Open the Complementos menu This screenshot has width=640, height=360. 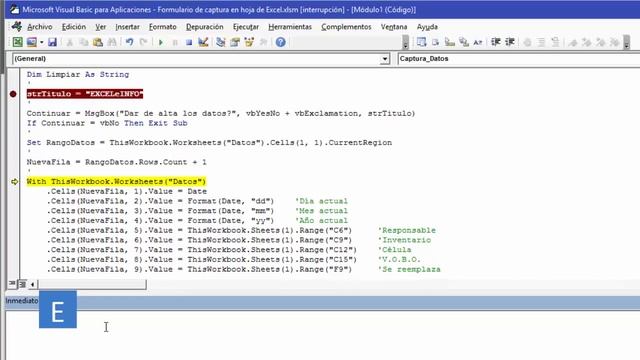346,27
